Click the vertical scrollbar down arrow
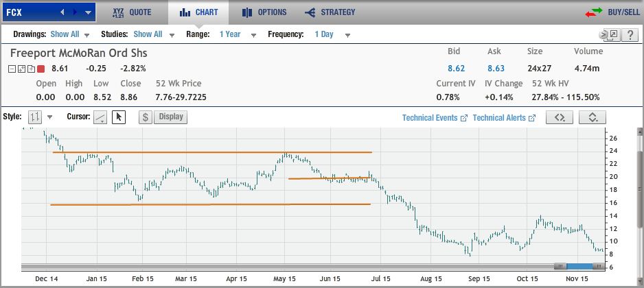This screenshot has height=288, width=644. [639, 282]
